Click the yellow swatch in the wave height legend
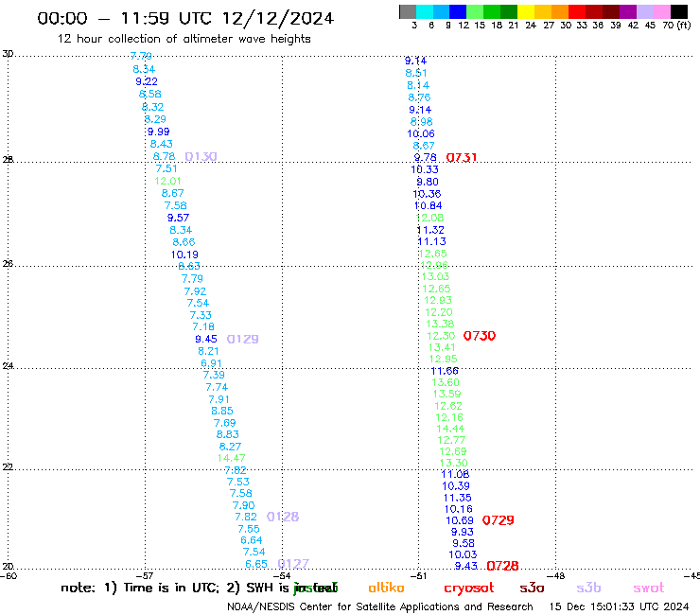Screen dimensions: 700x615 (x=526, y=11)
